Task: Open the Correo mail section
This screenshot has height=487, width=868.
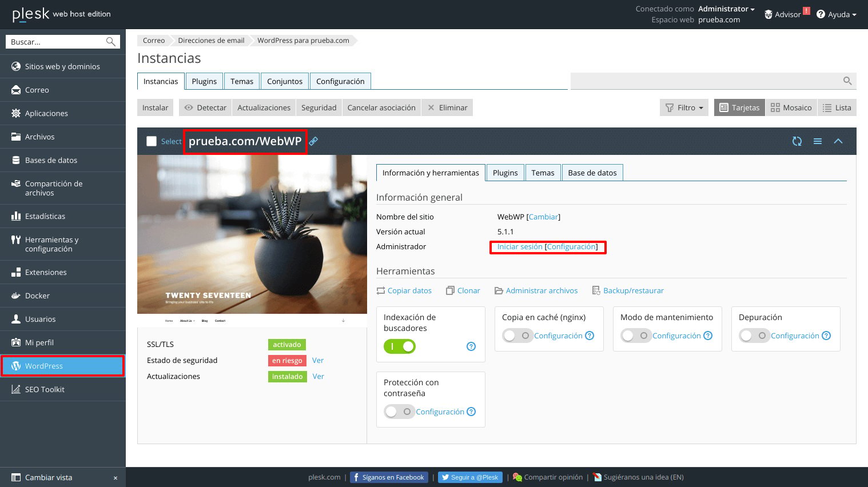Action: coord(62,90)
